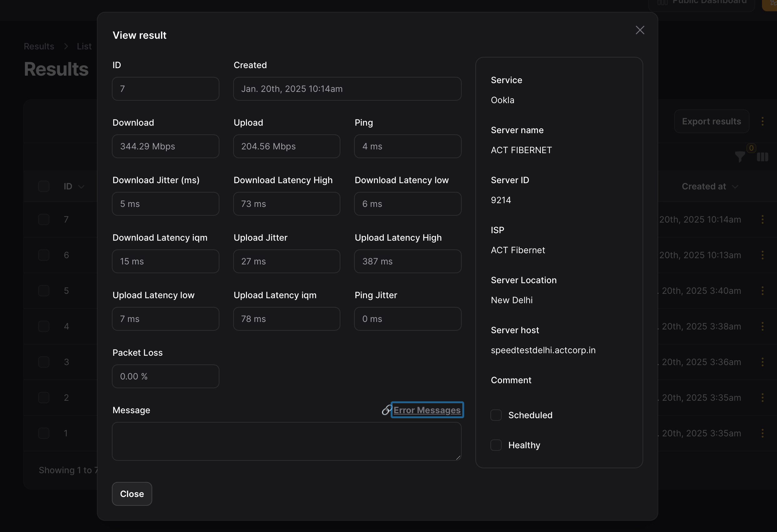
Task: Click the server host speedtestdelhi.actcorp.in text
Action: (543, 350)
